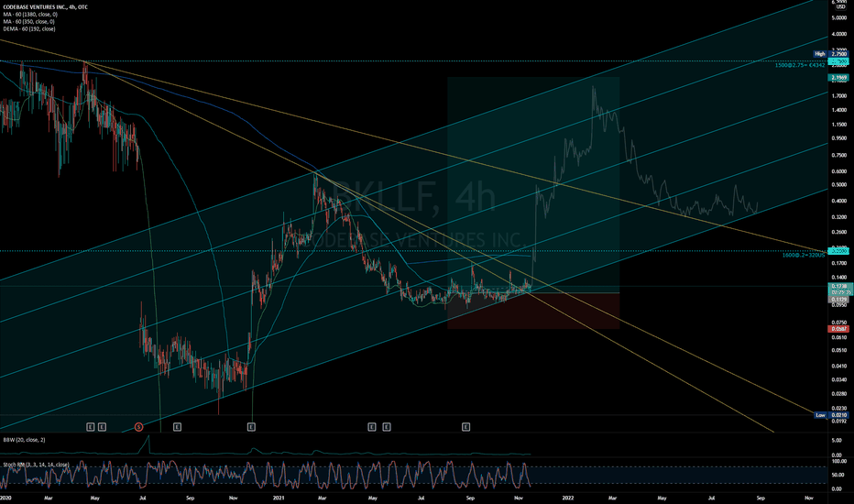Select the MA 60 (1380, close, 0) legend entry
The height and width of the screenshot is (504, 854).
pyautogui.click(x=30, y=15)
